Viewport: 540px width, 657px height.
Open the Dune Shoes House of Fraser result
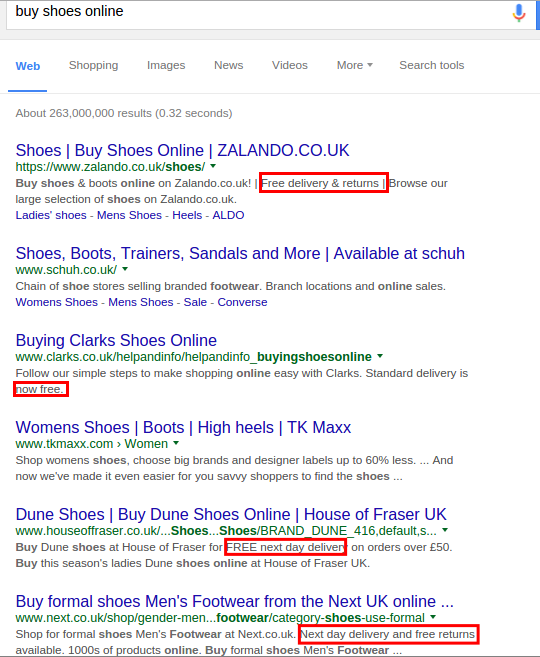231,514
